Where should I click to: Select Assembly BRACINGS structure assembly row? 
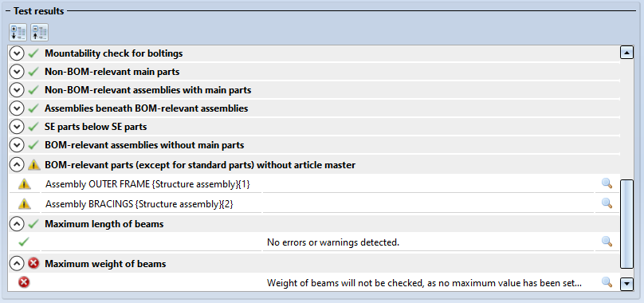pos(314,203)
